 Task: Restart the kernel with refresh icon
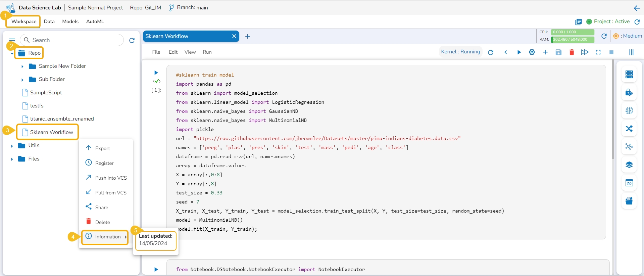[491, 52]
